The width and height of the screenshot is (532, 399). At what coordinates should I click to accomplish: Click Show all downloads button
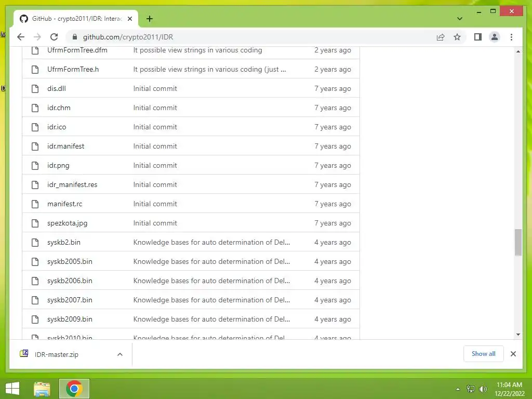pyautogui.click(x=483, y=354)
